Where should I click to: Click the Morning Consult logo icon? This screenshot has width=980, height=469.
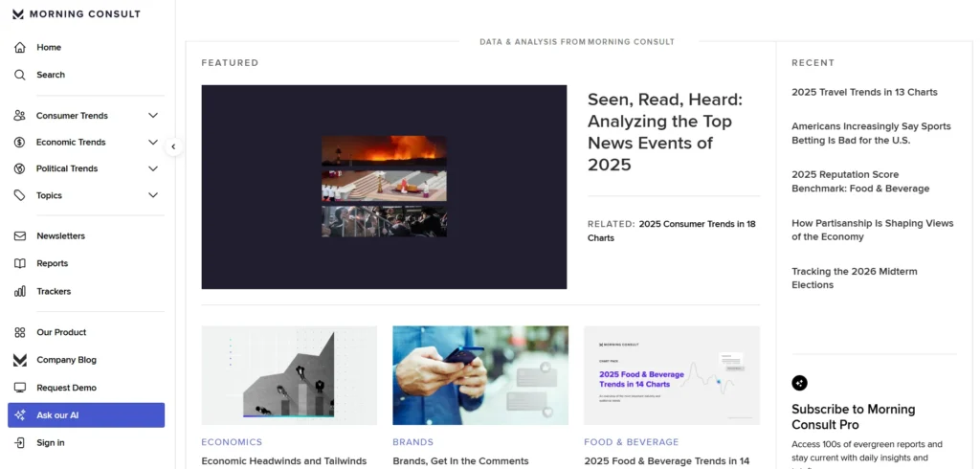tap(19, 14)
